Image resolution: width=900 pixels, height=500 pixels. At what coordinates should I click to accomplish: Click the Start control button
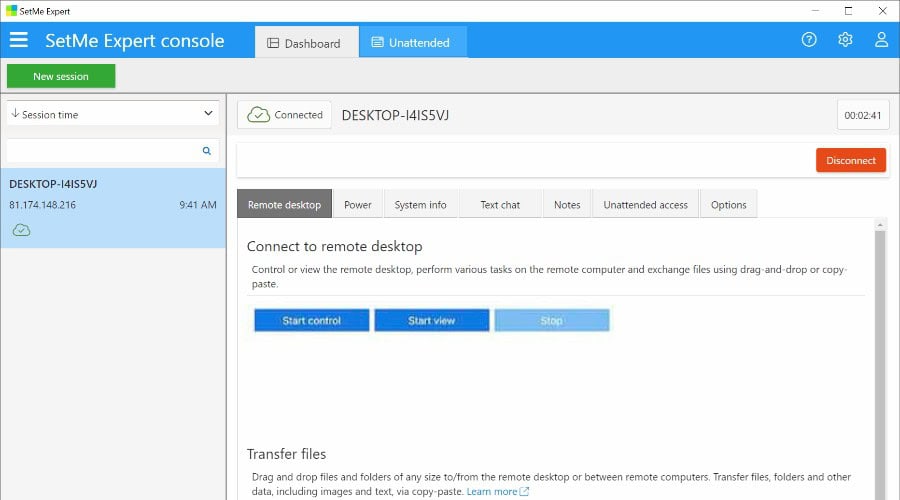click(x=312, y=321)
